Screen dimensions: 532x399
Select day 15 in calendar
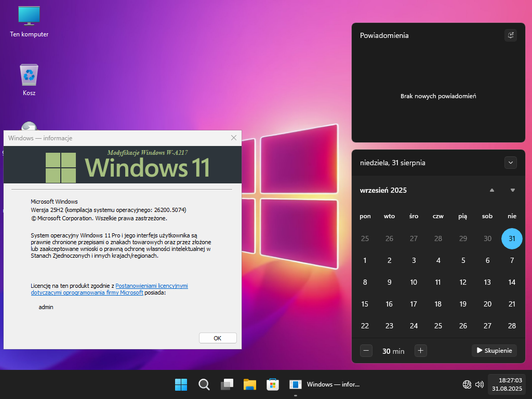(365, 304)
